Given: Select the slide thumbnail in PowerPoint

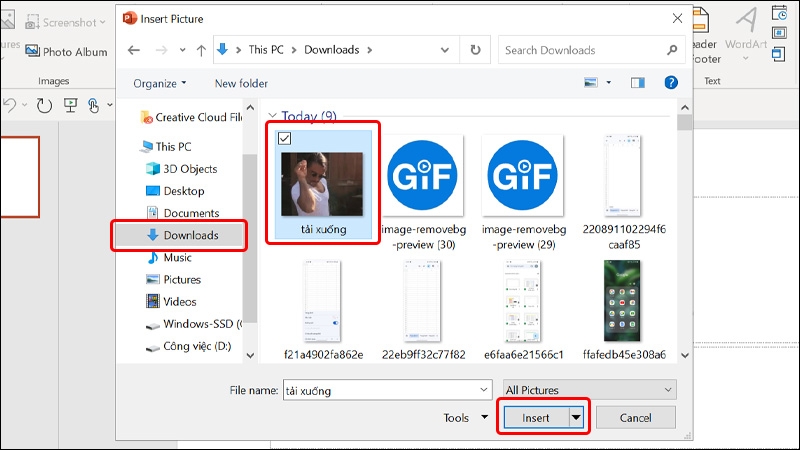Looking at the screenshot, I should click(x=19, y=177).
